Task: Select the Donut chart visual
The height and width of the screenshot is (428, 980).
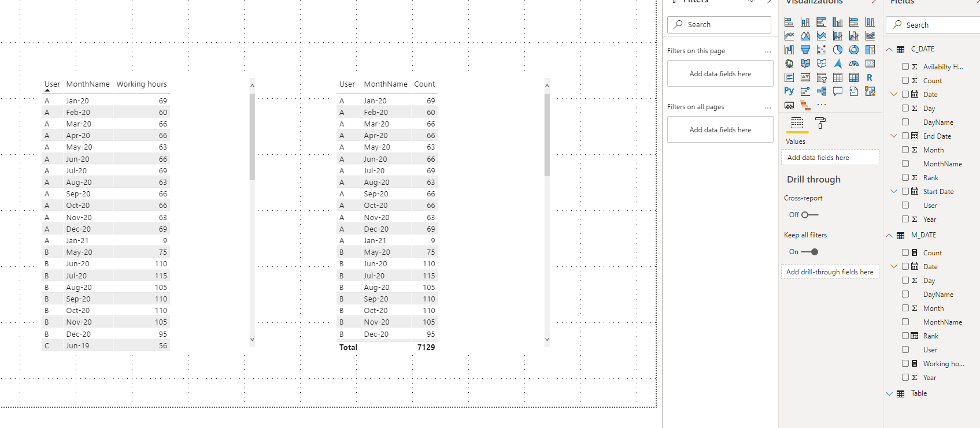Action: (x=854, y=50)
